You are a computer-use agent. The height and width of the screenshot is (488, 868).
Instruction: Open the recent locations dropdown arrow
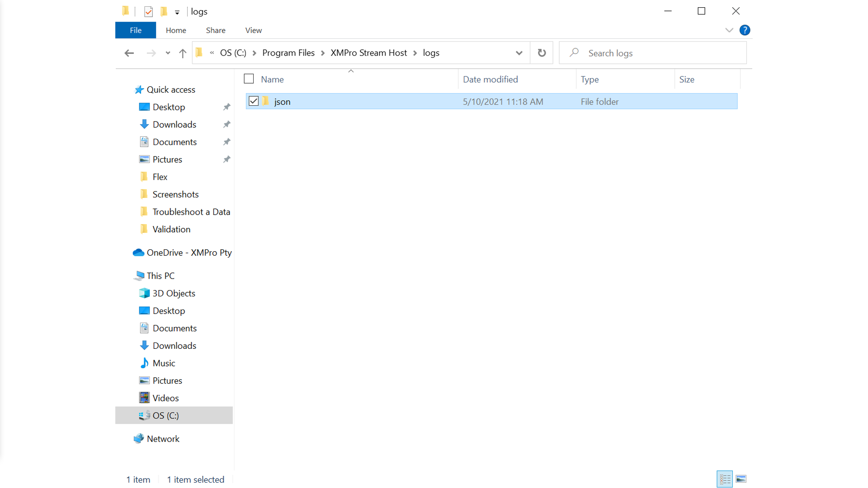[x=167, y=53]
